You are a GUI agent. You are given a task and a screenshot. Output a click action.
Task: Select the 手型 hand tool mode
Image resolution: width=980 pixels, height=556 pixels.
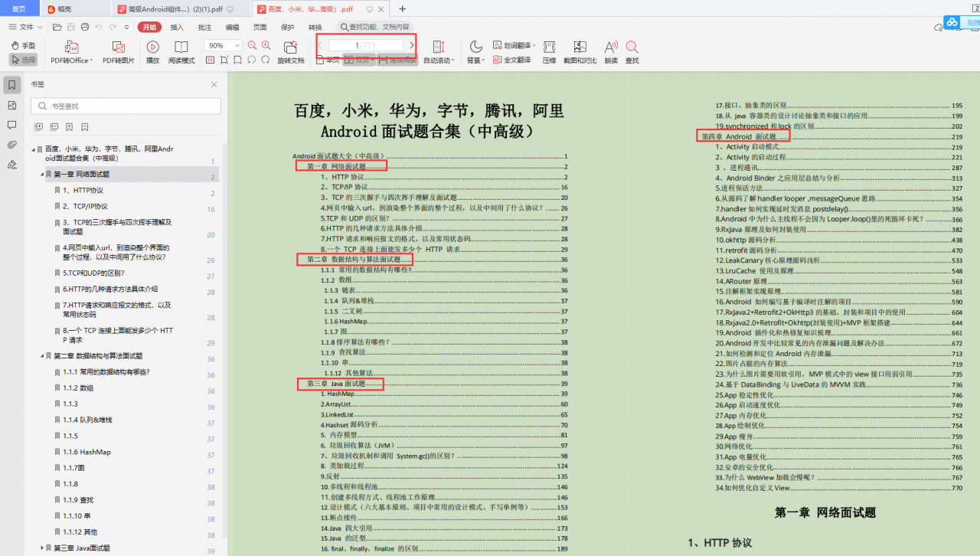click(23, 45)
